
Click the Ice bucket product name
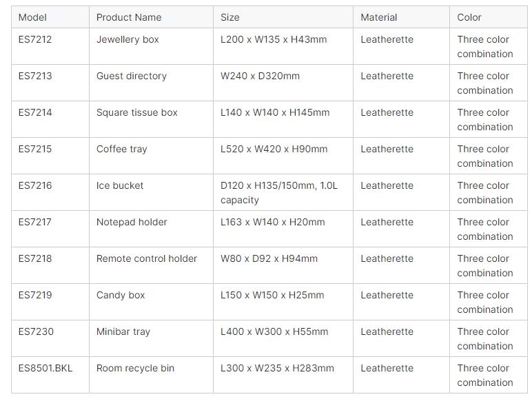[x=120, y=185]
